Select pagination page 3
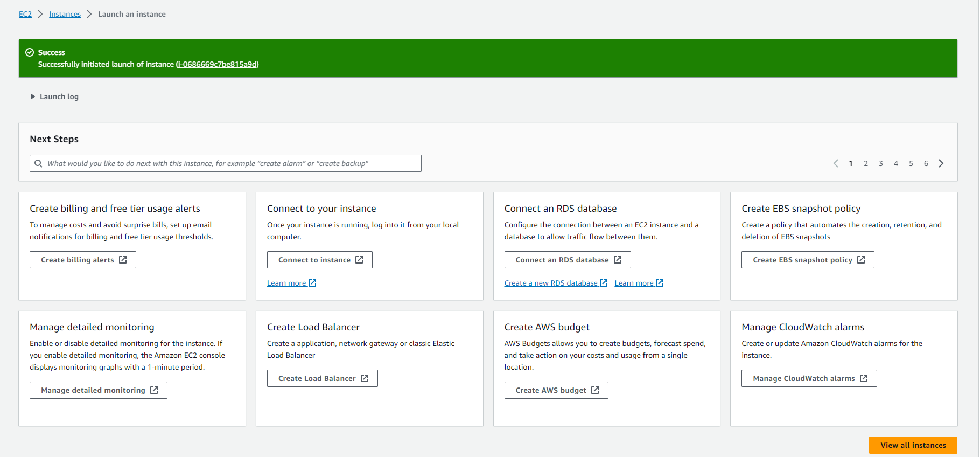This screenshot has height=457, width=980. [881, 163]
